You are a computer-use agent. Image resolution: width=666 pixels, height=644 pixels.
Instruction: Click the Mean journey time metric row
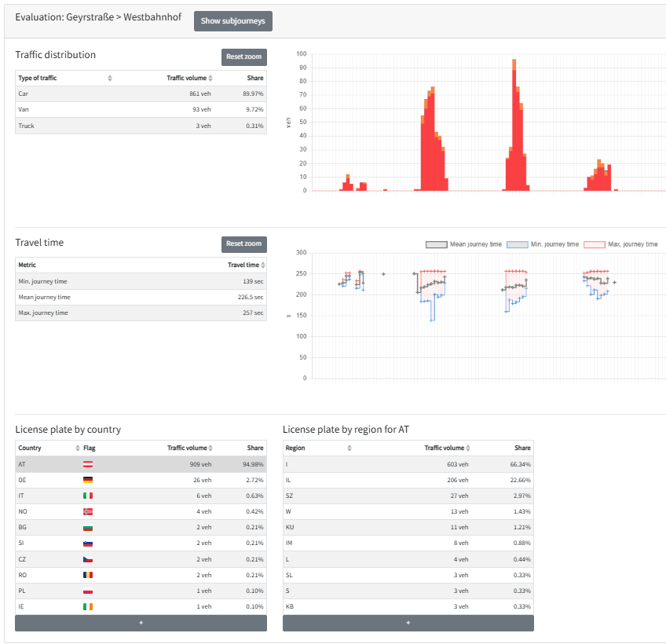141,297
